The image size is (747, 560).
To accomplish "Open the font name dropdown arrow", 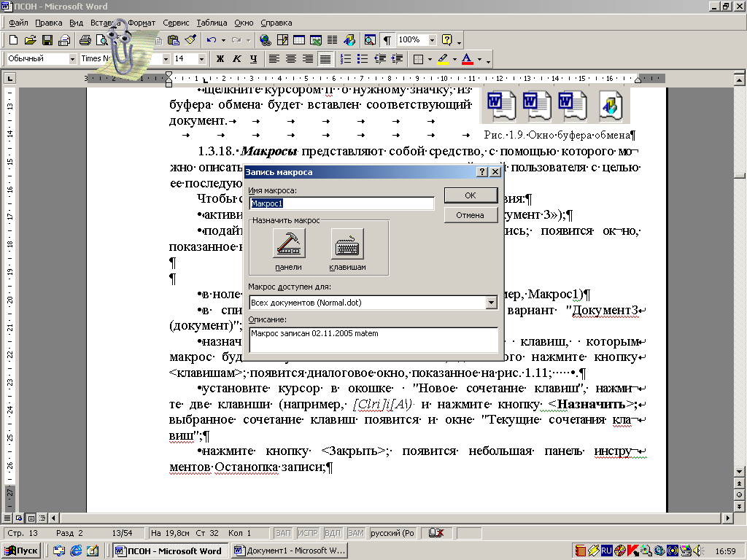I will [166, 59].
